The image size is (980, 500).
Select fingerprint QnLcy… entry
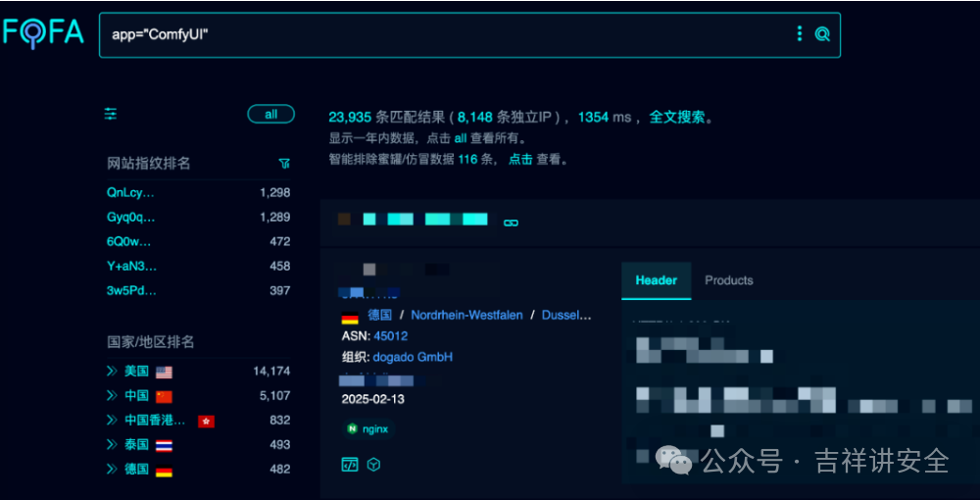pos(130,192)
